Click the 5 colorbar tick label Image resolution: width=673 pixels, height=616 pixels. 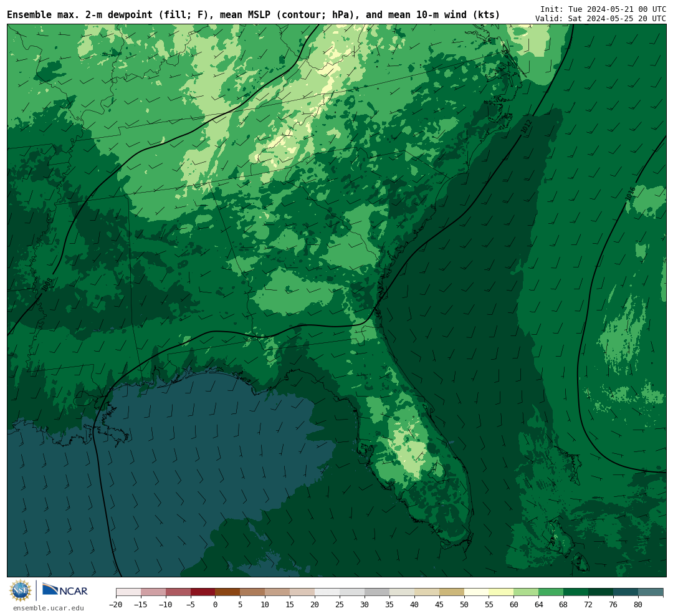241,604
